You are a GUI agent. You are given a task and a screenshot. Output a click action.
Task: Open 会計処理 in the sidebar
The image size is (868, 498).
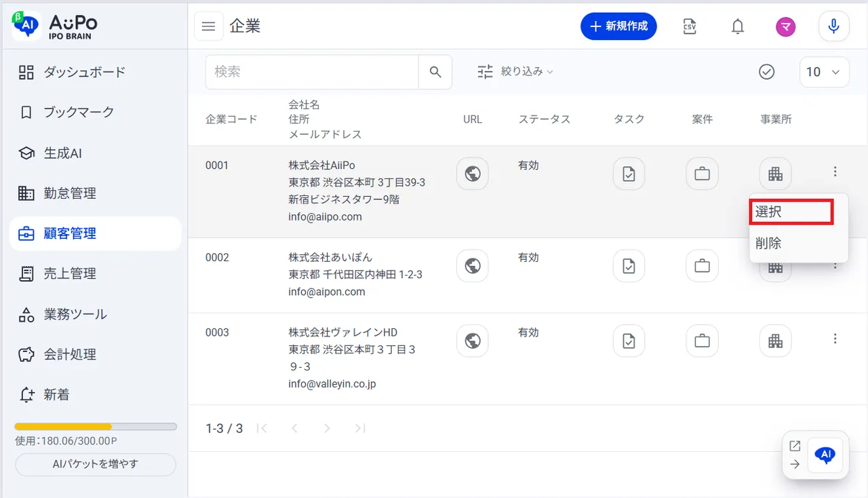tap(96, 354)
